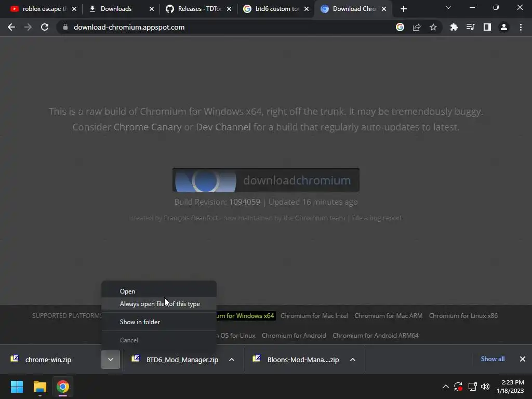Collapse the chrome-win.zip options arrow

point(111,360)
